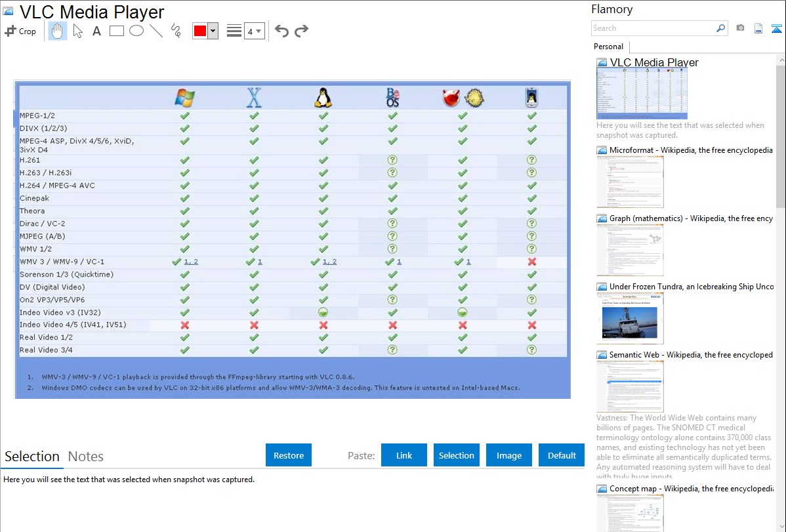Open the color picker dropdown arrow

coord(213,31)
